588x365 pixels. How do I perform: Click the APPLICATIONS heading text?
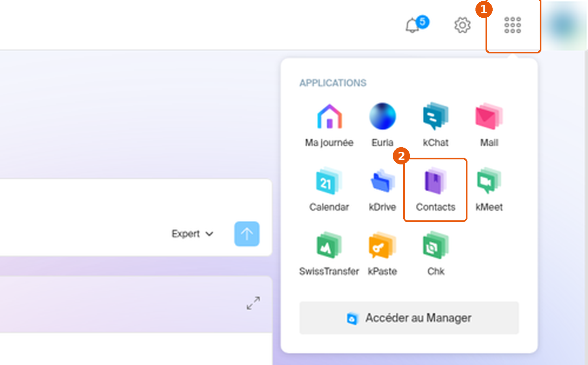(x=333, y=83)
